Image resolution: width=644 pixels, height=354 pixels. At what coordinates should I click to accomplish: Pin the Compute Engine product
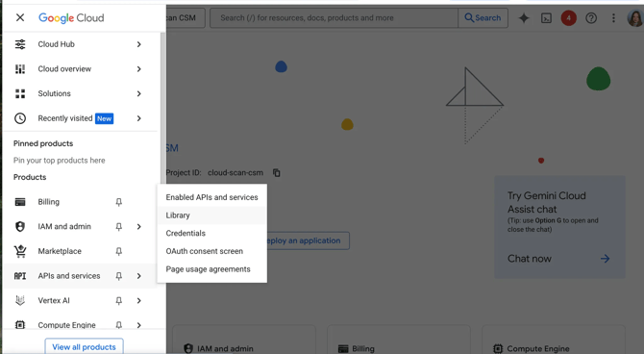[x=118, y=325]
